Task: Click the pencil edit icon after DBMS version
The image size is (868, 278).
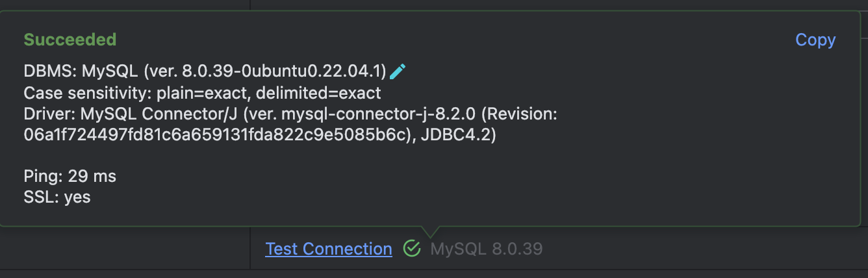Action: [x=398, y=71]
